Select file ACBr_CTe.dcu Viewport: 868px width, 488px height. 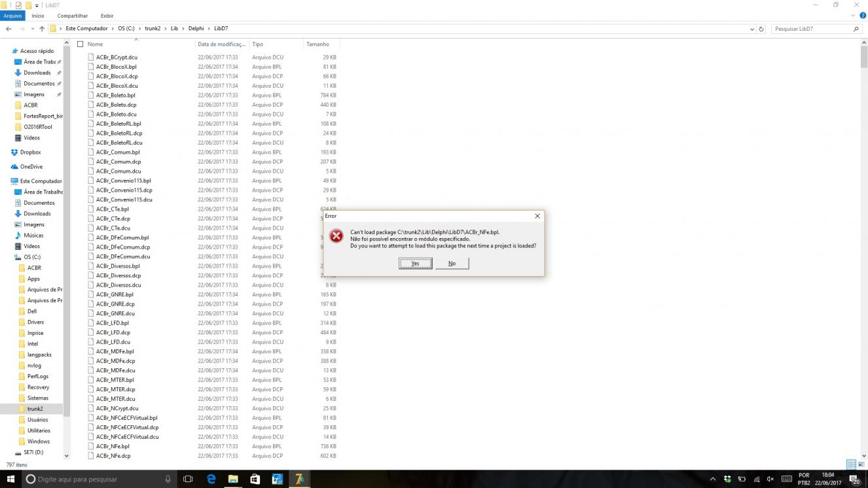[113, 228]
